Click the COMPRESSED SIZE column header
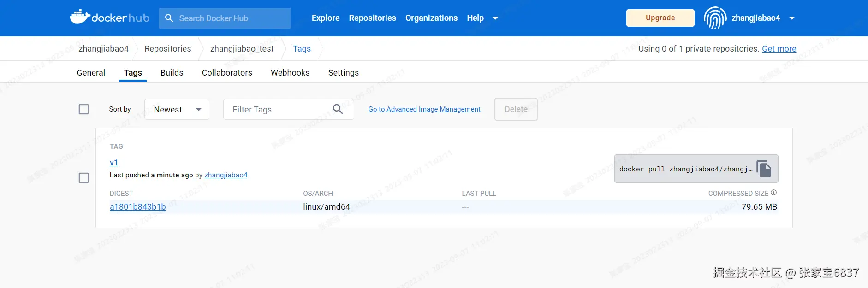The width and height of the screenshot is (868, 288). pyautogui.click(x=738, y=194)
